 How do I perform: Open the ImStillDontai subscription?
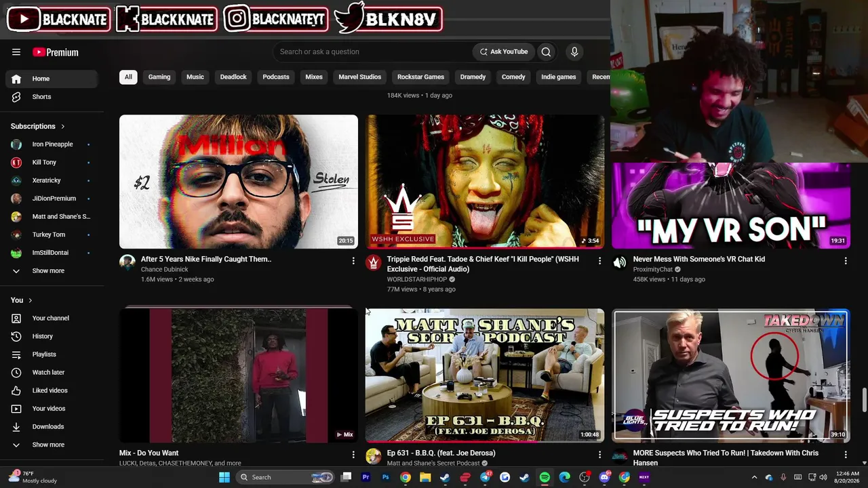(52, 253)
